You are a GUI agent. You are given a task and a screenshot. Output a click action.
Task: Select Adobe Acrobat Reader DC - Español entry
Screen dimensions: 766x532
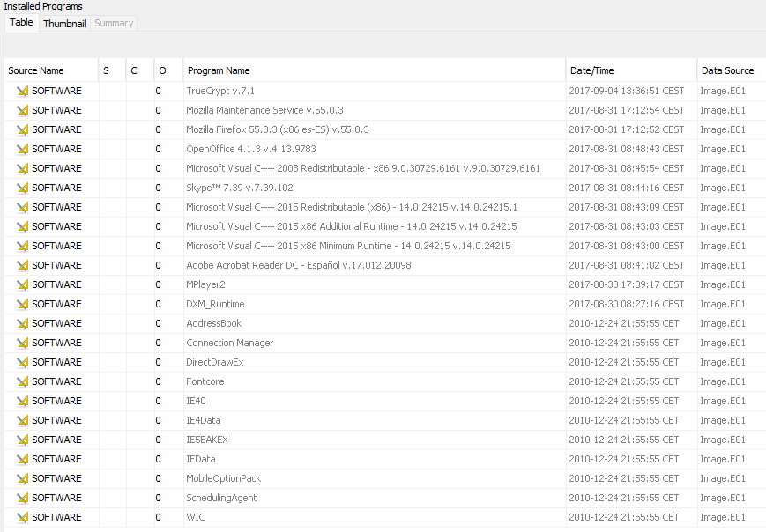pos(299,265)
